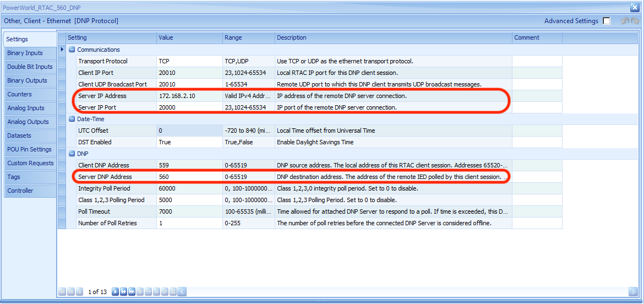Viewport: 644px width, 304px height.
Task: Open the Analog Outputs tab
Action: tap(30, 122)
